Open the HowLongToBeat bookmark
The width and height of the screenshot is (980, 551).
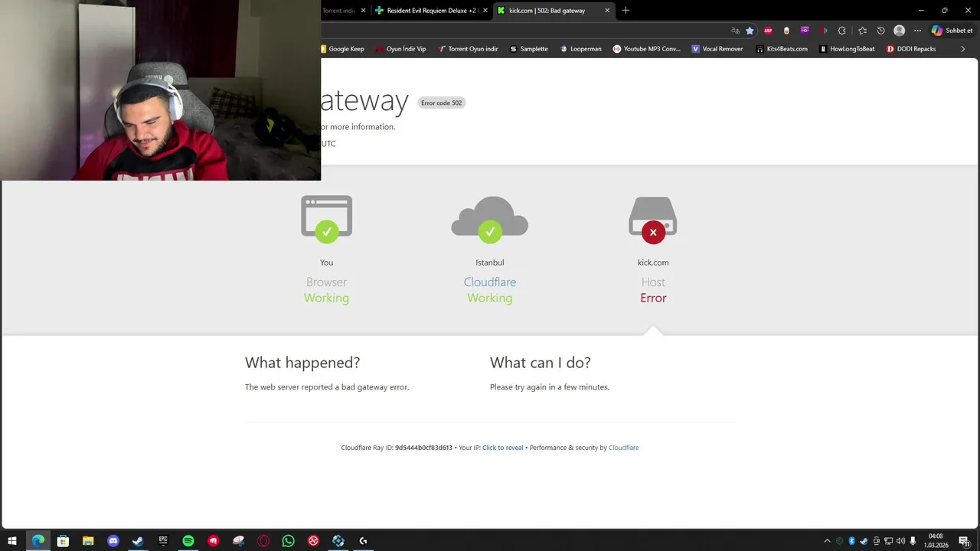(847, 49)
